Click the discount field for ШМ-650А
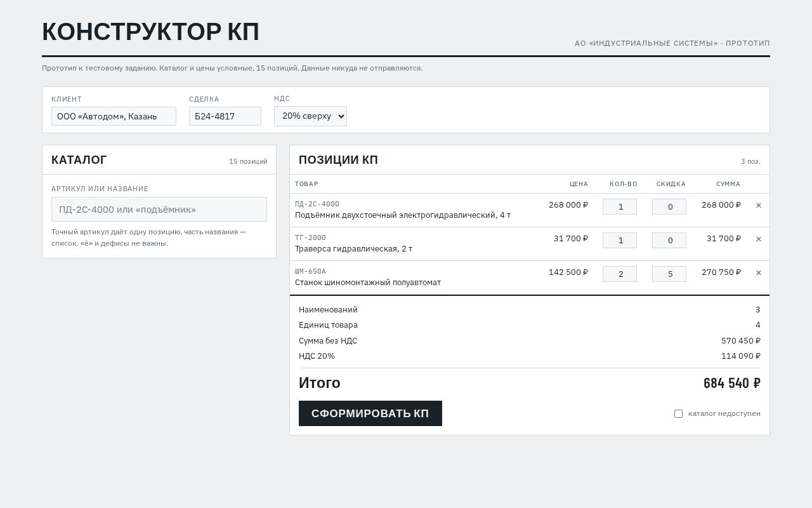The image size is (812, 508). [x=669, y=274]
